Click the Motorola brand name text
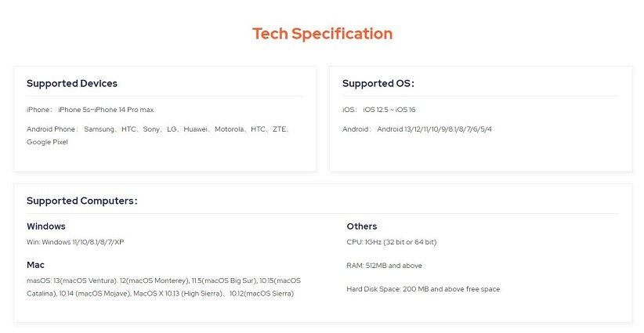 (230, 128)
